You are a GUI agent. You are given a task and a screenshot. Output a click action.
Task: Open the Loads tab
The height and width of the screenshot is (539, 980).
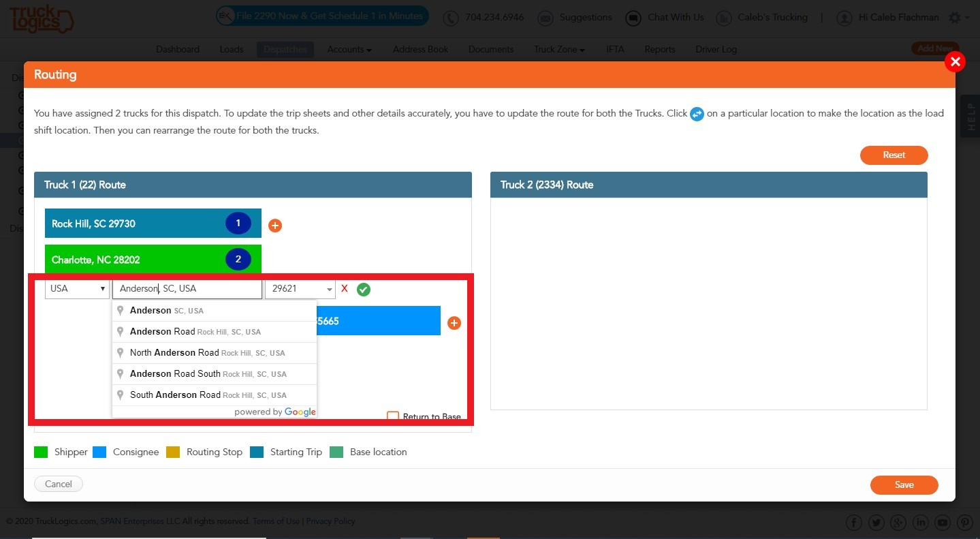[232, 49]
